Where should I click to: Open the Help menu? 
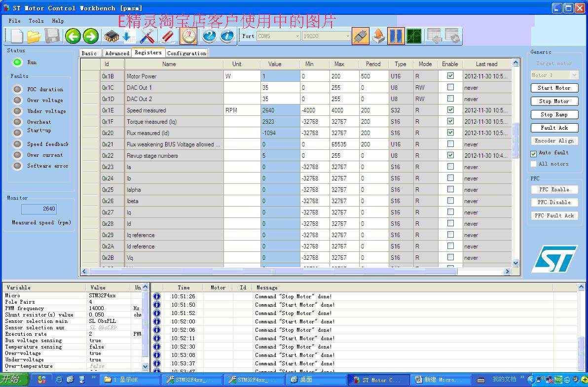(x=58, y=21)
